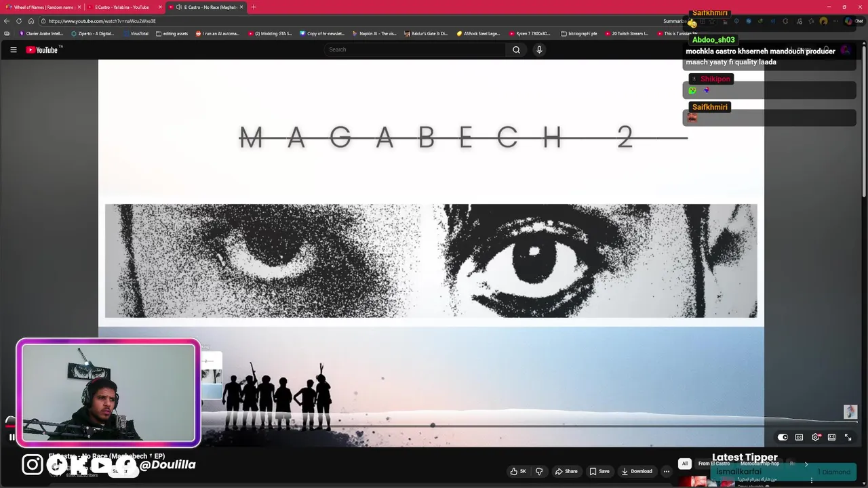
Task: Toggle the autoplay switch in player
Action: [x=783, y=437]
